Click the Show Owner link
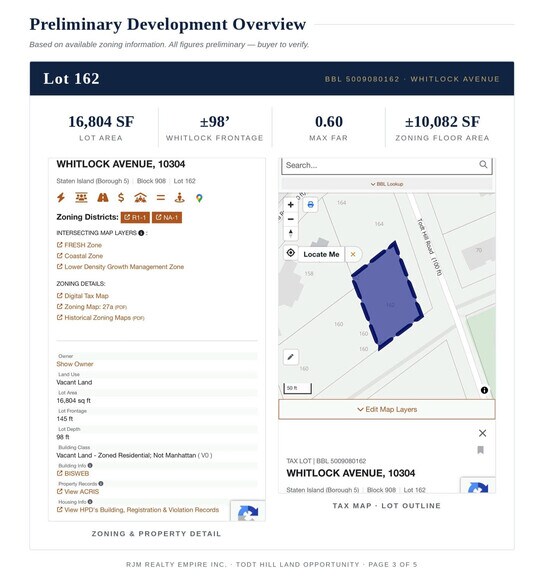The image size is (544, 588). [x=75, y=364]
